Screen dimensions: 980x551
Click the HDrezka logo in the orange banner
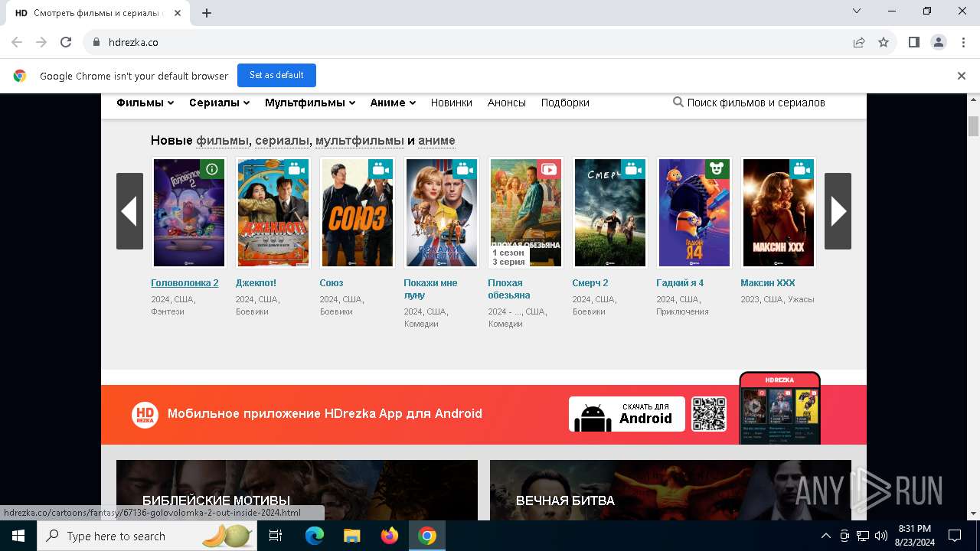(x=145, y=414)
